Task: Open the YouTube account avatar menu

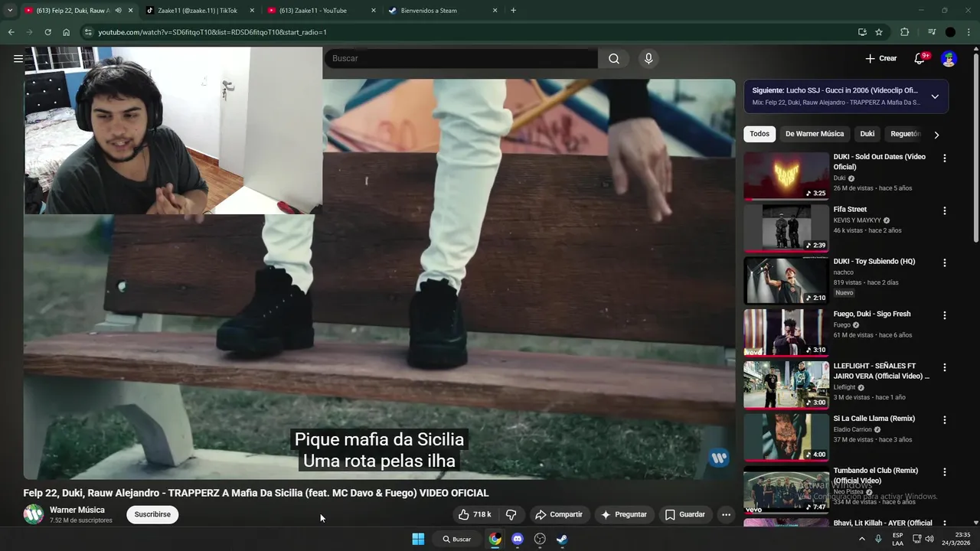Action: pyautogui.click(x=949, y=58)
